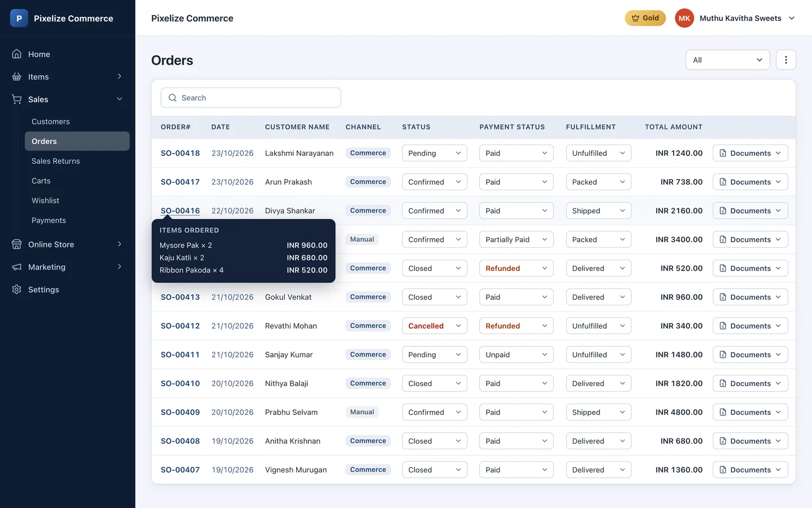
Task: Click the Online Store shop icon
Action: pos(17,244)
